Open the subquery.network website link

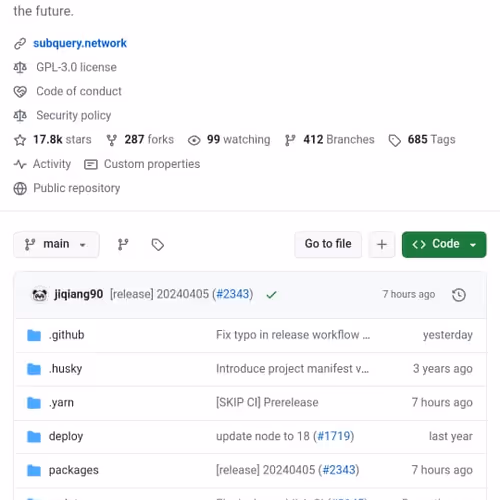pyautogui.click(x=80, y=43)
